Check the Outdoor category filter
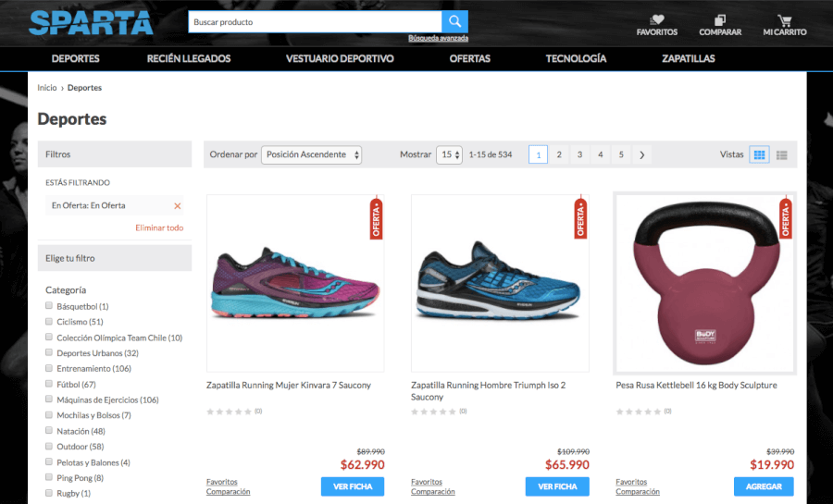The width and height of the screenshot is (833, 504). click(49, 446)
